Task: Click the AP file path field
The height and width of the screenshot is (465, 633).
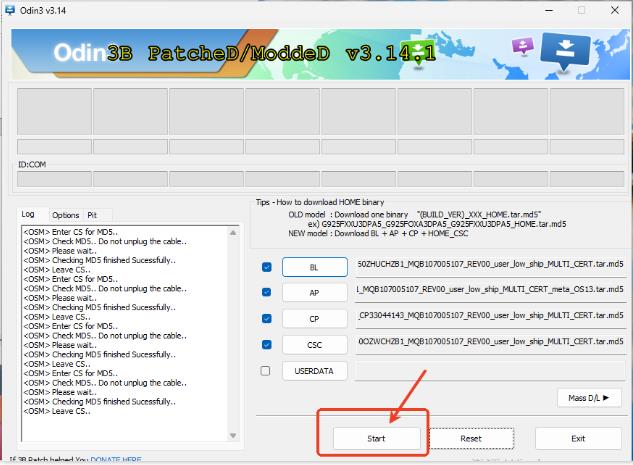Action: (x=490, y=290)
